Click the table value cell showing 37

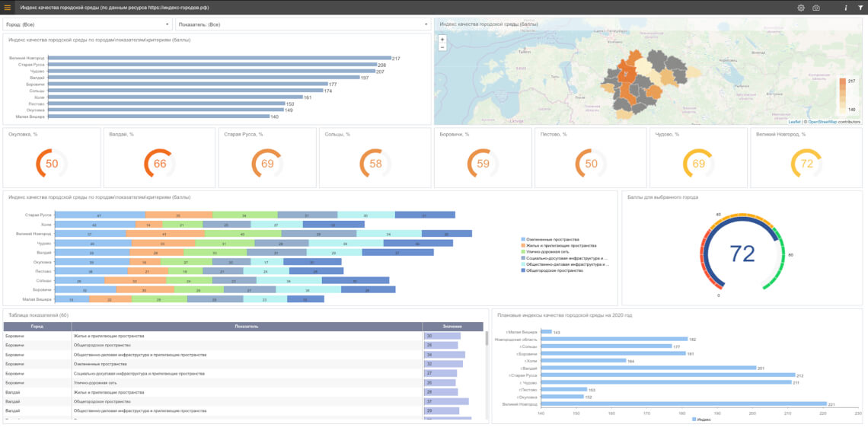point(452,401)
